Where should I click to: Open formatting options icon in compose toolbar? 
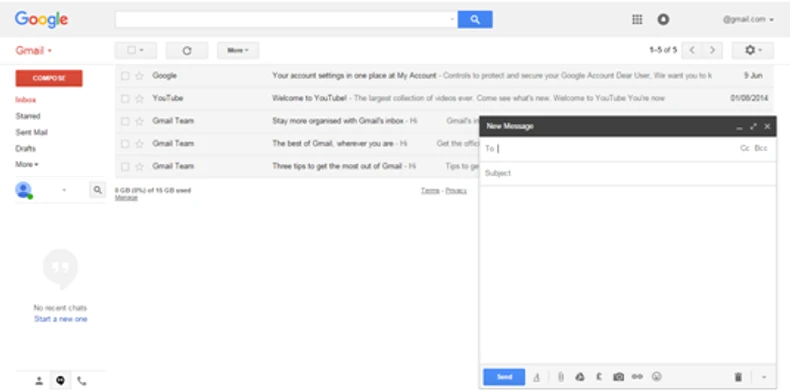(537, 377)
